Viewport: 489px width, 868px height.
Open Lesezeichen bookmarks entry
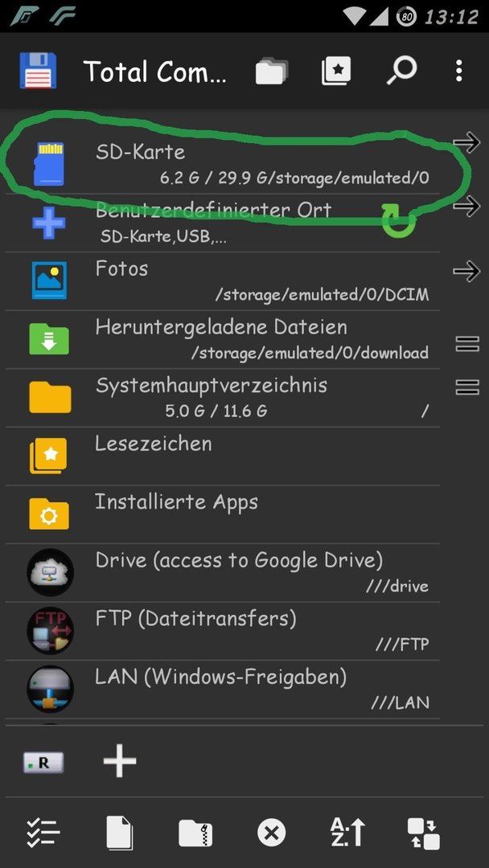[223, 457]
